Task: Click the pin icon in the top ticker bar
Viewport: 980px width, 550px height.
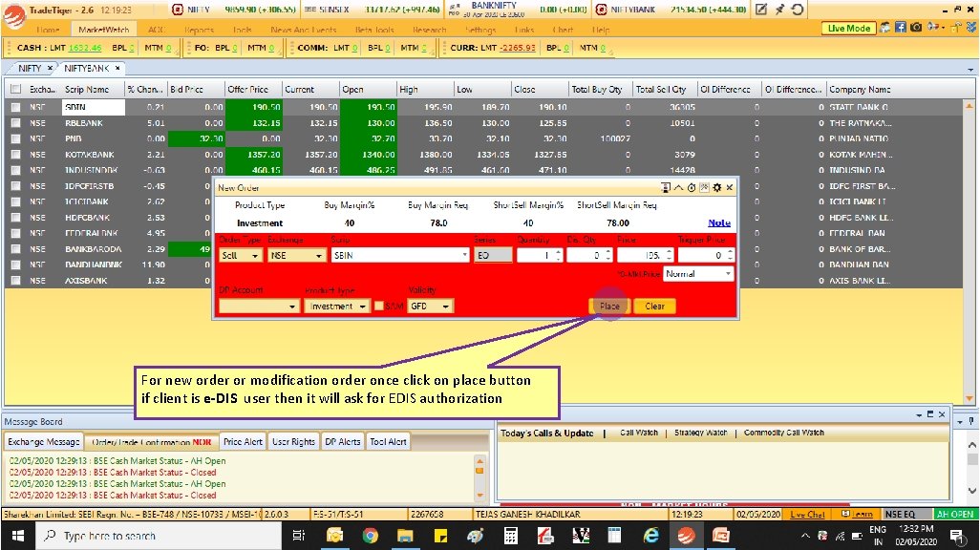Action: tap(779, 10)
